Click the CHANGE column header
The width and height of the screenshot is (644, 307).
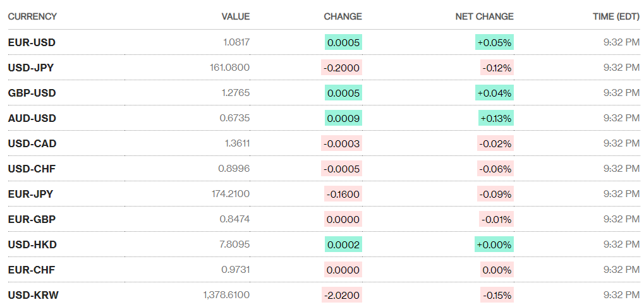[x=343, y=16]
